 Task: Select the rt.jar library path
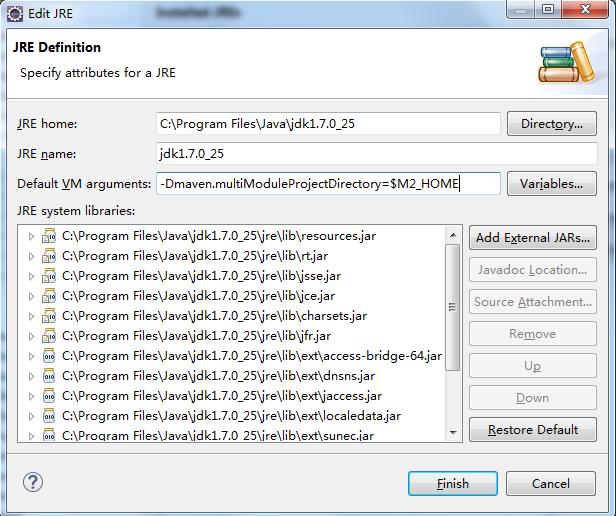pos(195,256)
